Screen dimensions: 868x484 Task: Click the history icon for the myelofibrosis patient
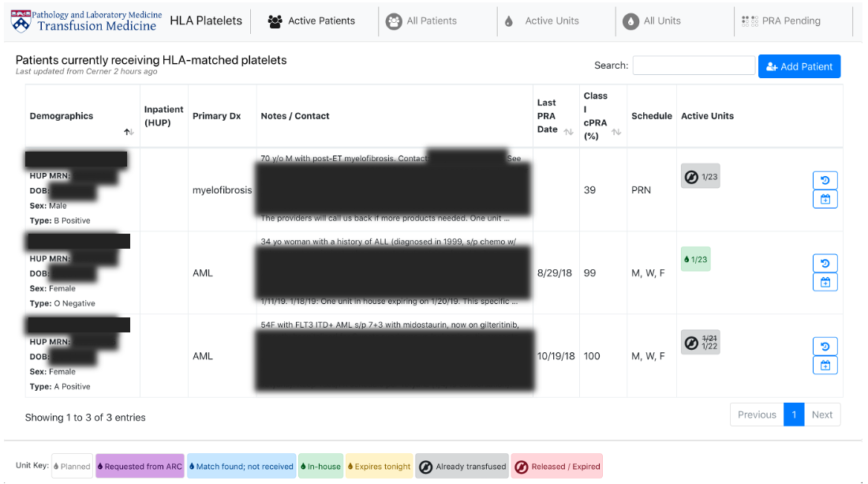pos(825,180)
